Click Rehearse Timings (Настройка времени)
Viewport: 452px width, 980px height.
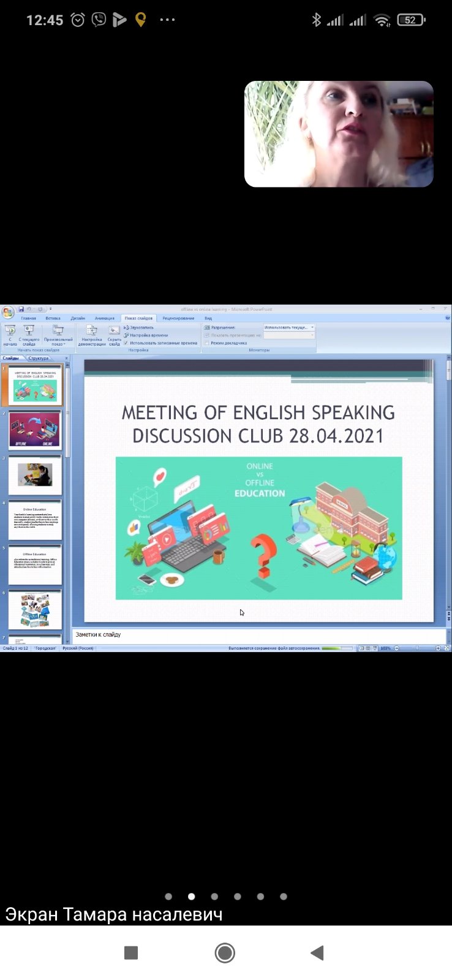click(148, 335)
